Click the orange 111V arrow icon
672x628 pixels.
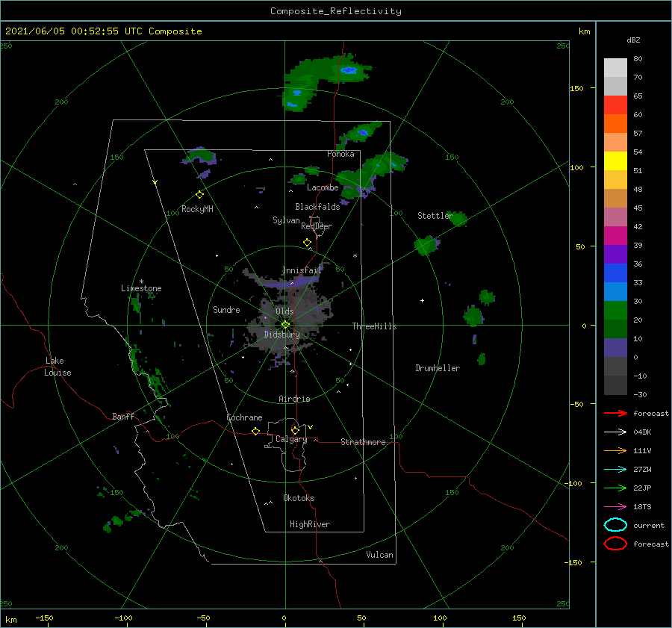(615, 450)
